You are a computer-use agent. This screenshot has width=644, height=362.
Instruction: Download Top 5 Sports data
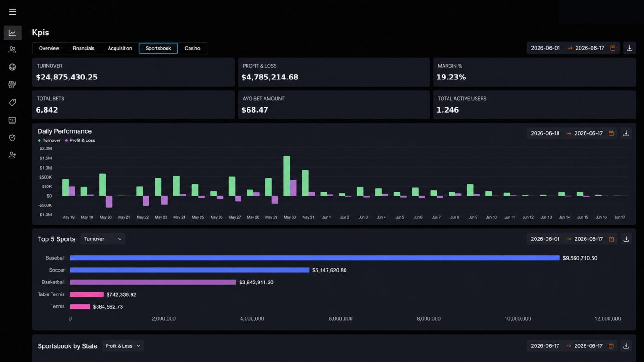[x=626, y=239]
